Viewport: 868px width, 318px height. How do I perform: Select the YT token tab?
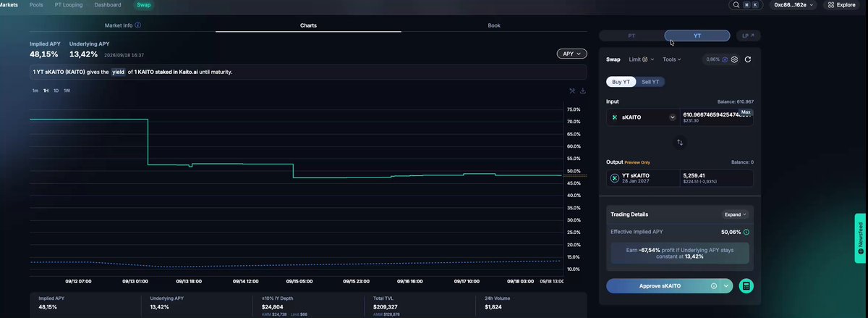point(697,35)
